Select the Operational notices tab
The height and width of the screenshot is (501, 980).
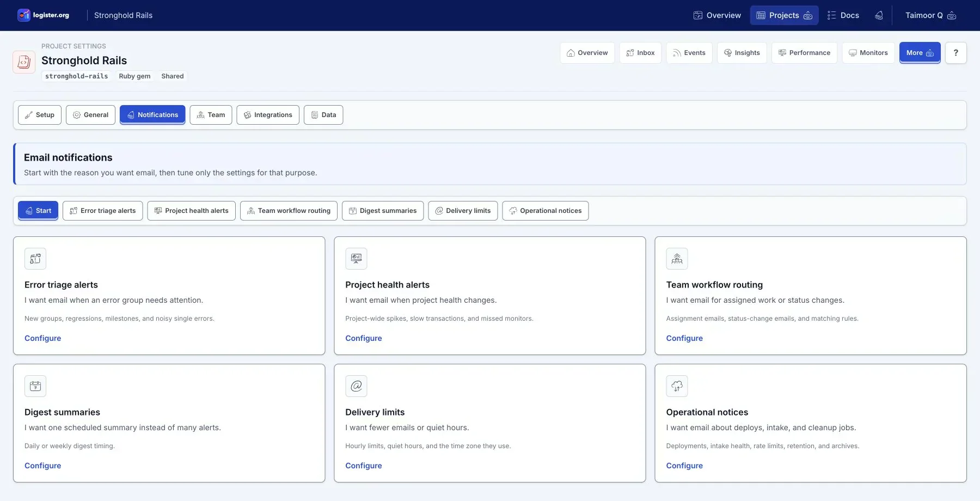[545, 211]
